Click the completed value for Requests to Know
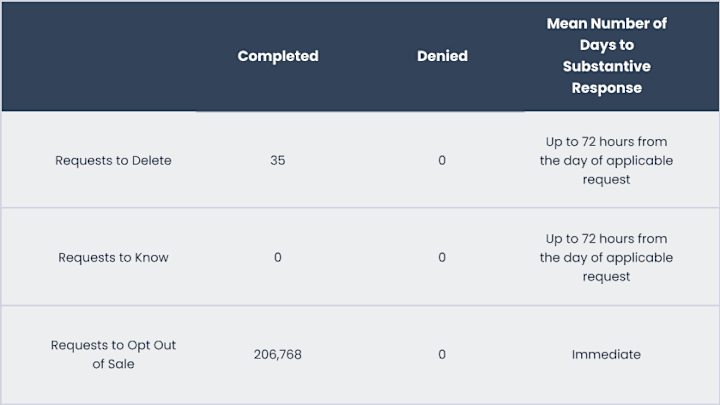 (x=278, y=257)
